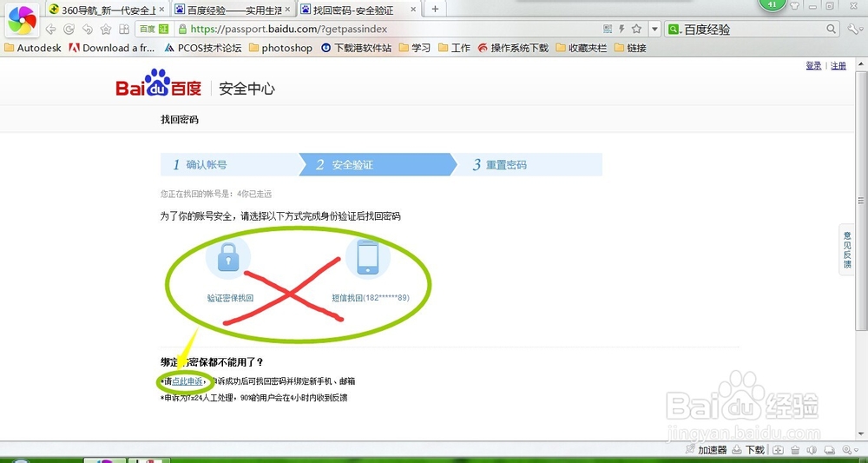Click the 找回密码 page heading
This screenshot has height=463, width=868.
click(180, 119)
